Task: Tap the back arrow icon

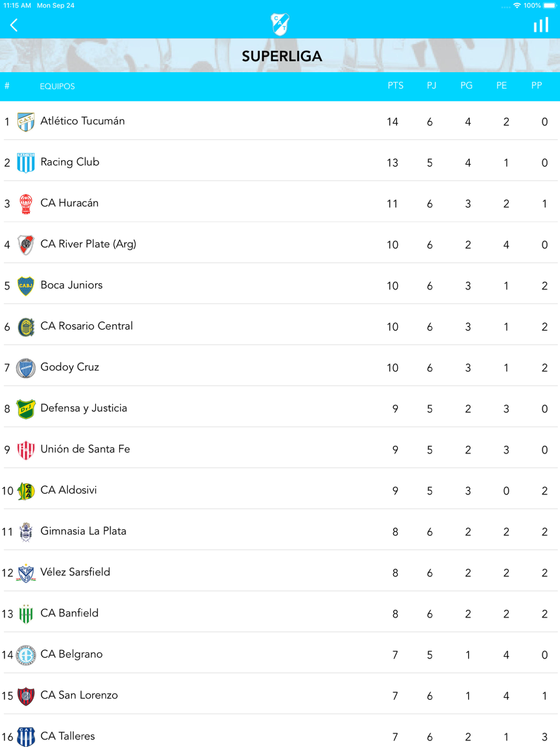Action: coord(14,25)
